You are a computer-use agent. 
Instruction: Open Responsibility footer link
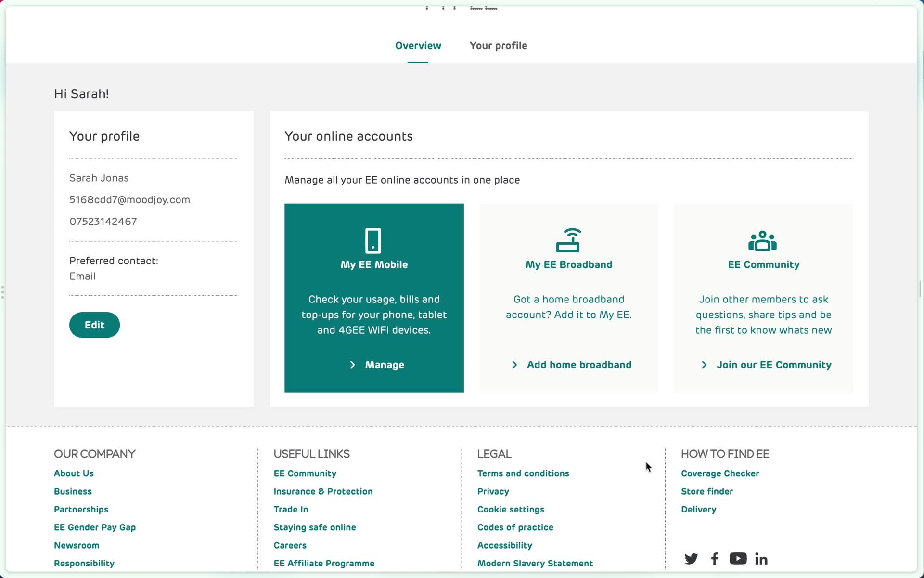(84, 564)
